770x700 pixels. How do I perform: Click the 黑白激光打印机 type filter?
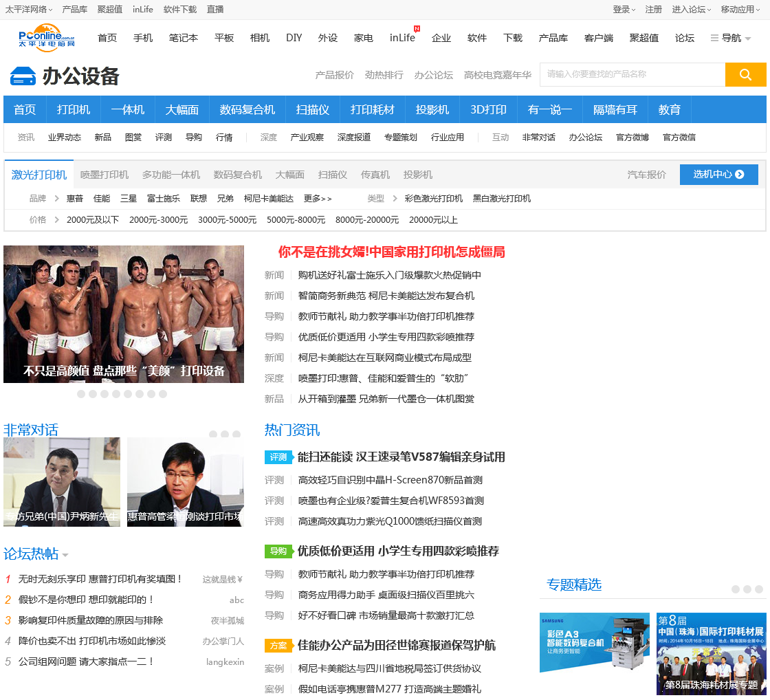[x=501, y=199]
